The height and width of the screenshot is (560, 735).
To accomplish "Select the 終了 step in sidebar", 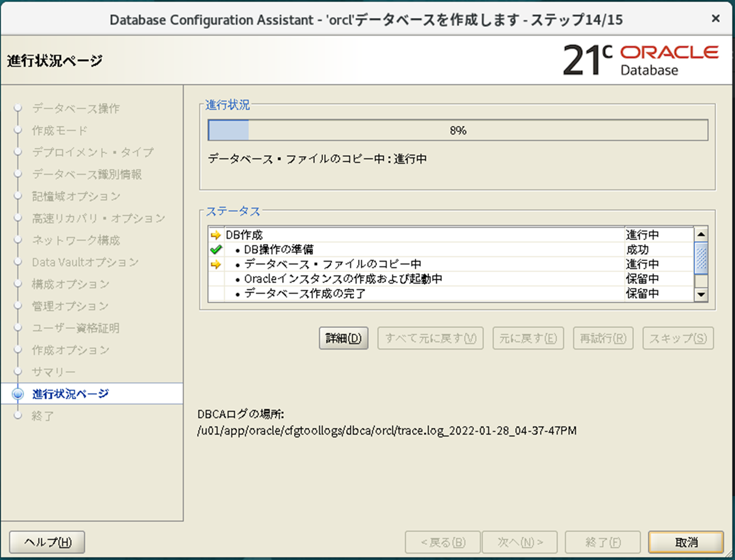I will tap(43, 416).
